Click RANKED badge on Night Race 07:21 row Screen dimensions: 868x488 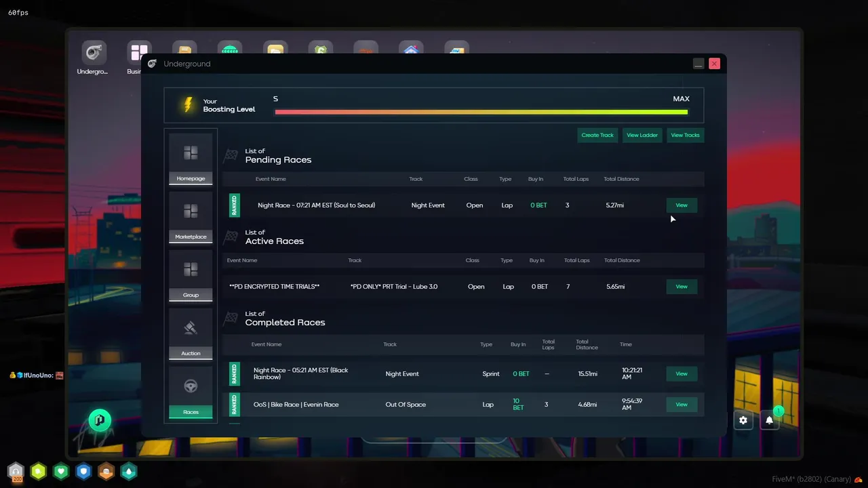click(235, 205)
